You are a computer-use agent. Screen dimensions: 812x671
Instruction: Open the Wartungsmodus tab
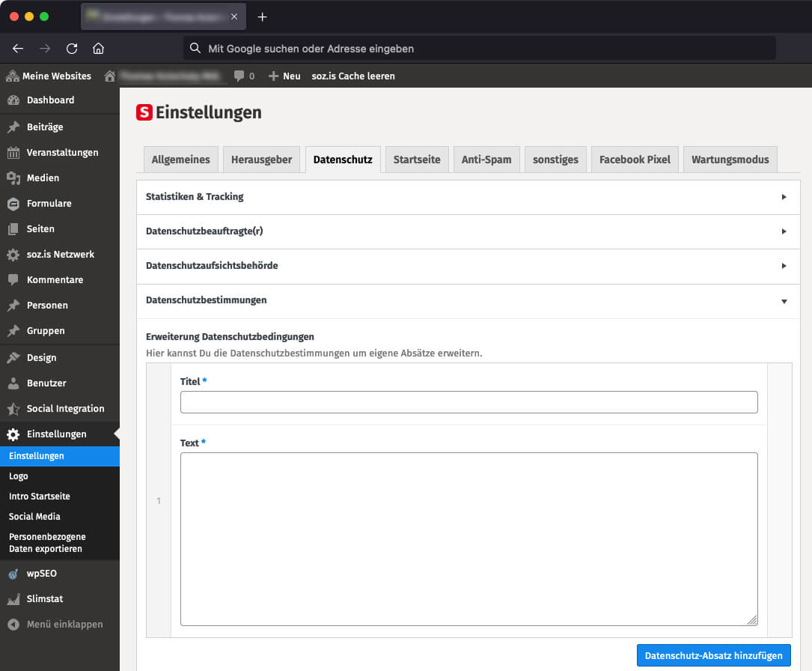(730, 160)
